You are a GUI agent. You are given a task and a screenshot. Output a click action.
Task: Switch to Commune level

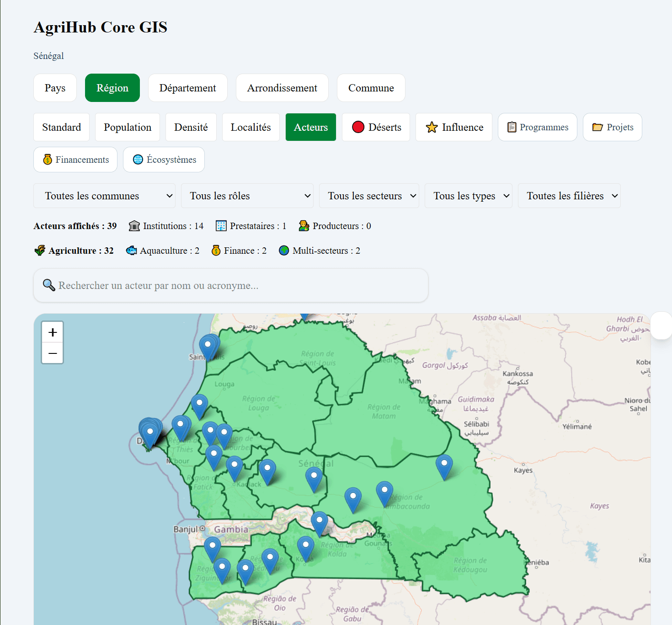[x=371, y=88]
